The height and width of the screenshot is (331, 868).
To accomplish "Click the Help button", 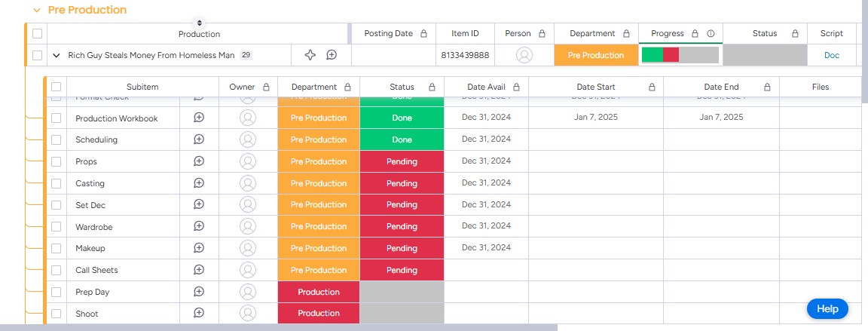I will coord(827,308).
